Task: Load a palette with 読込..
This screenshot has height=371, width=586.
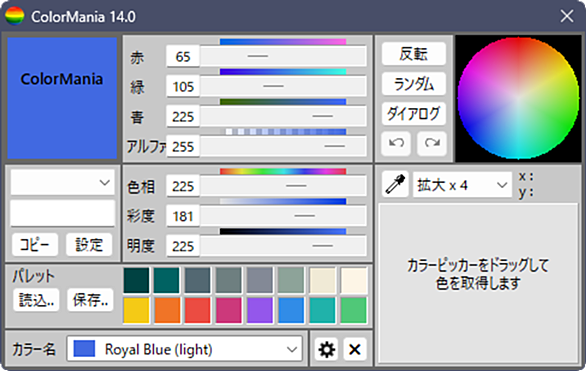Action: (36, 300)
